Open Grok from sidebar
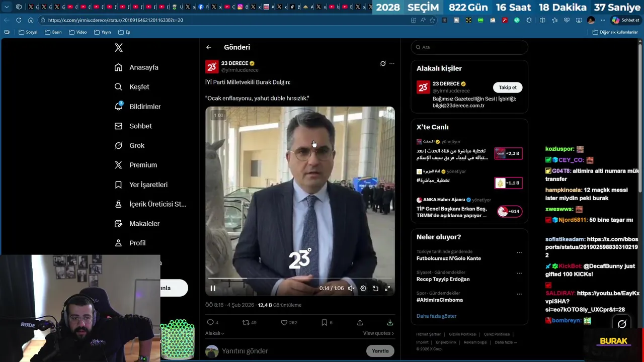 129,145
